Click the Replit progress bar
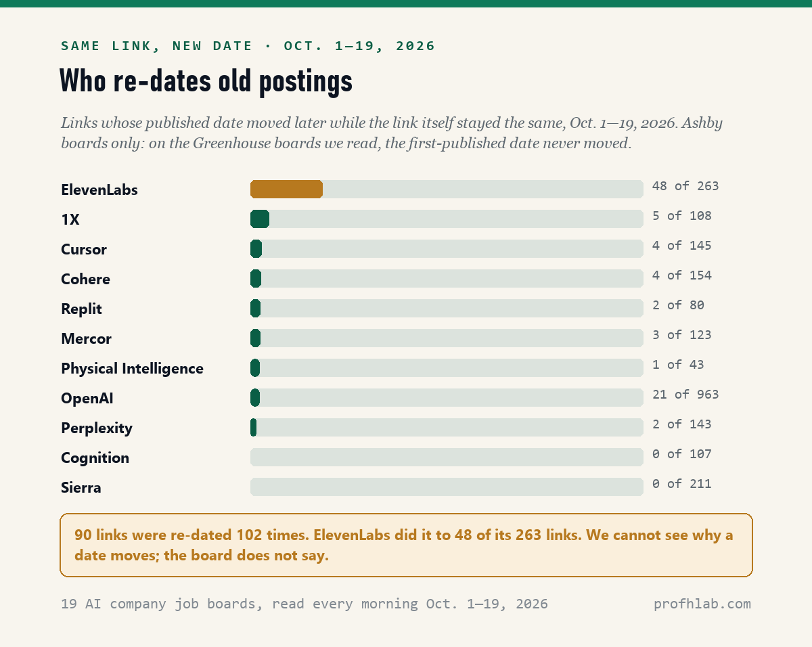 coord(447,309)
